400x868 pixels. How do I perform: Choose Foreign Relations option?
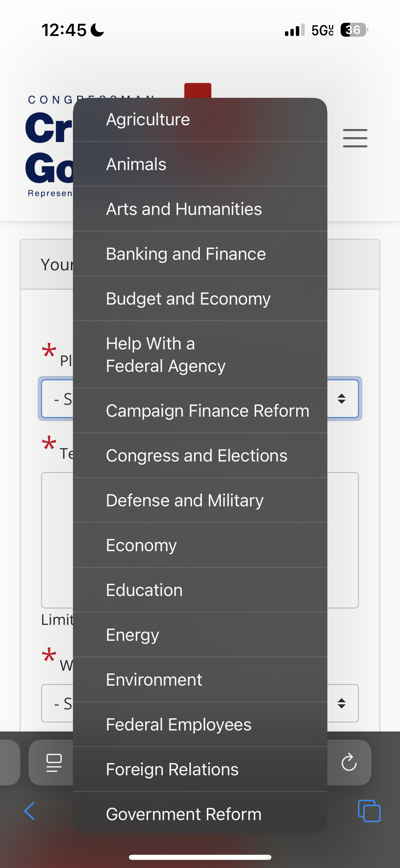[200, 770]
